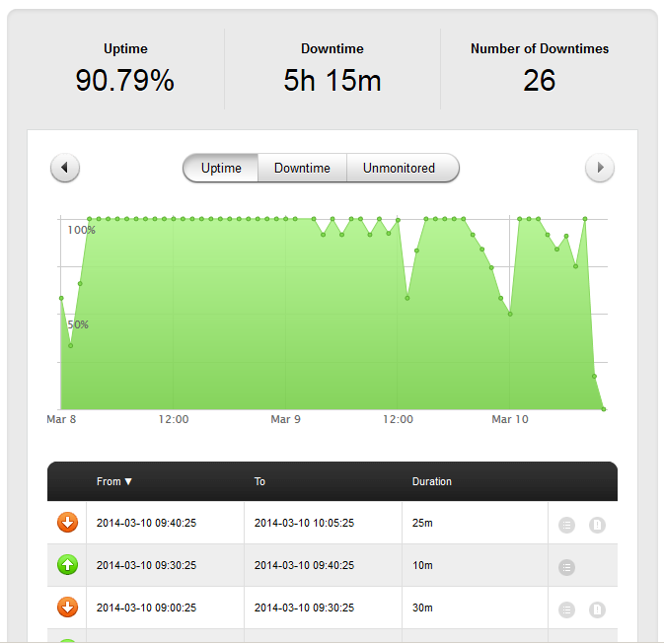
Task: Click the Duration column header
Action: coord(431,481)
